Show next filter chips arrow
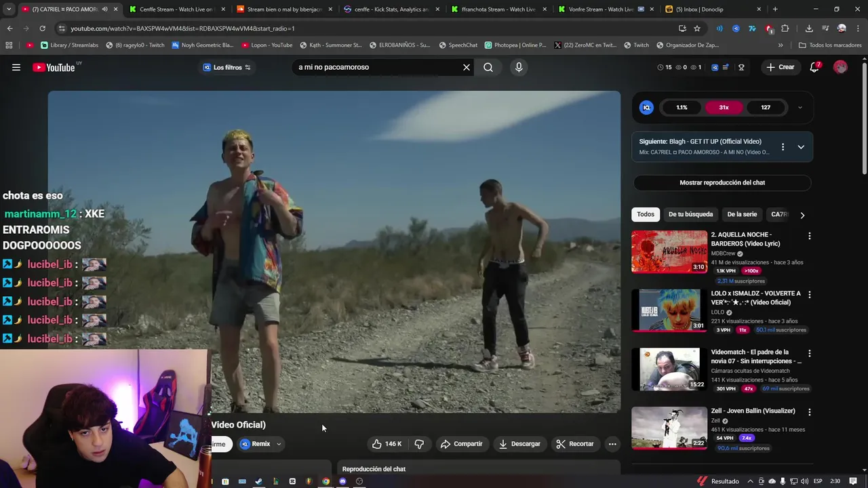The width and height of the screenshot is (868, 488). [802, 215]
